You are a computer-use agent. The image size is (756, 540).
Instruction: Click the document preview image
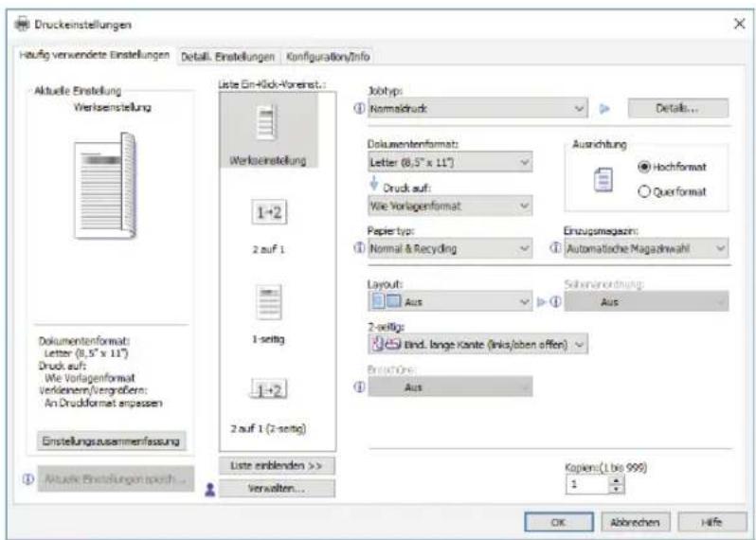point(105,186)
